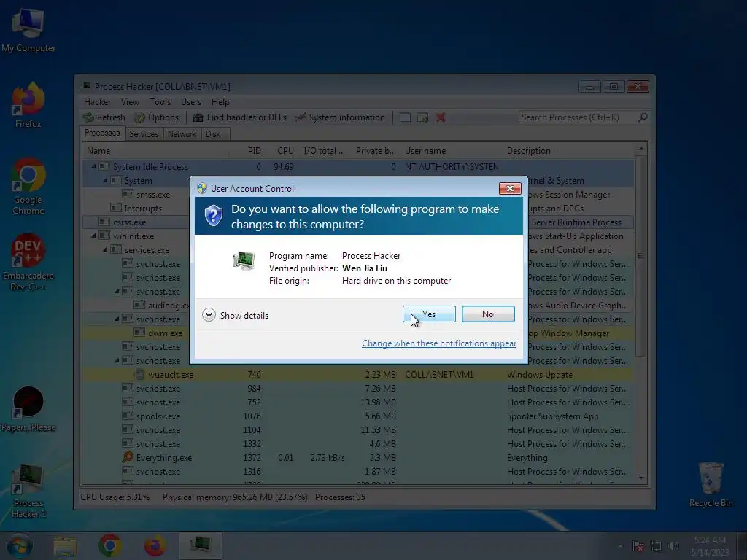Click the find window and thread toolbar icon
Screen dimensions: 747x560
(x=422, y=117)
